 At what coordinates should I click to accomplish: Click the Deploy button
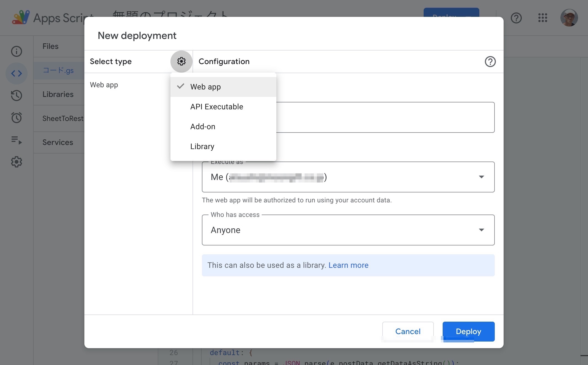click(x=468, y=331)
